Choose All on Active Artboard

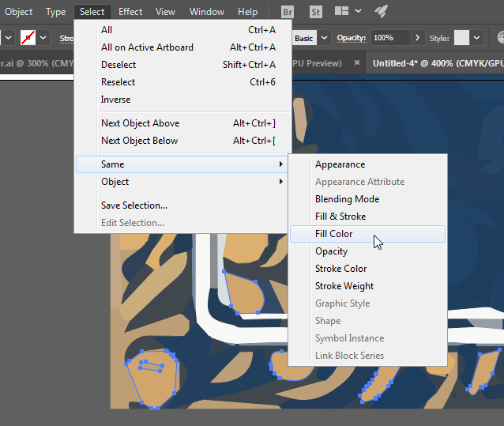[x=182, y=47]
